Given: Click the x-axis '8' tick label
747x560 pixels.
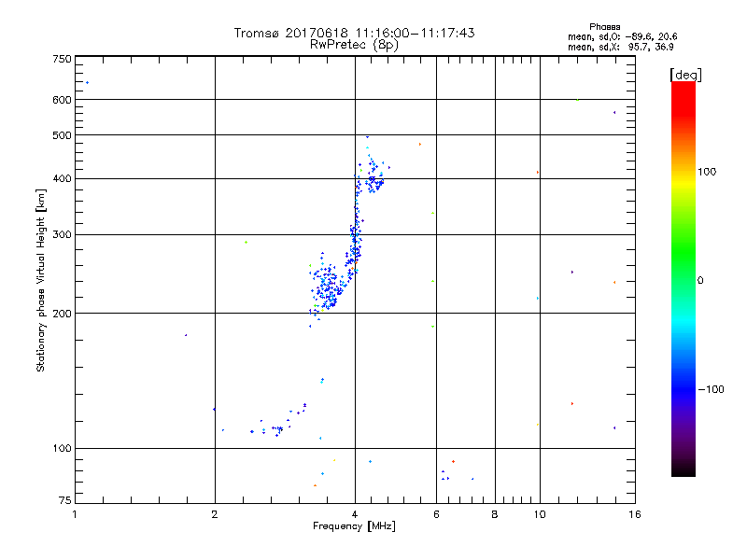Looking at the screenshot, I should (495, 514).
